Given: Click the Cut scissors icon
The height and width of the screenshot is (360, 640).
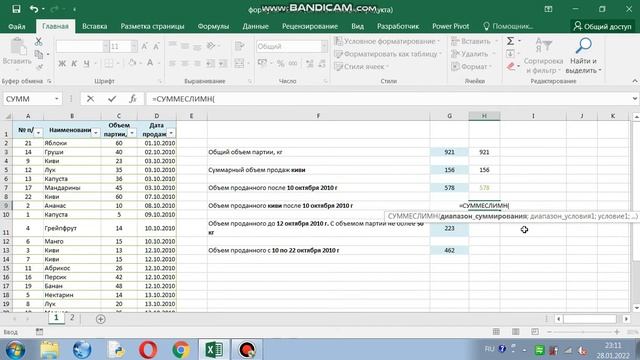Looking at the screenshot, I should click(x=38, y=42).
